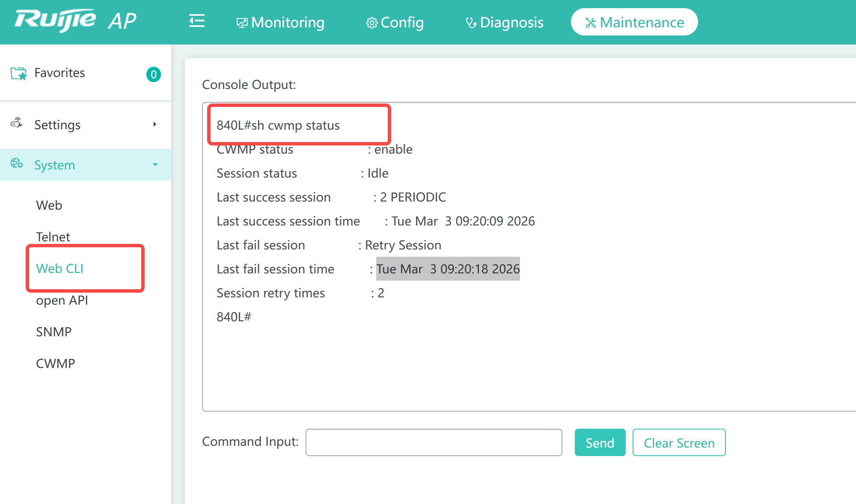The height and width of the screenshot is (504, 856).
Task: Open the CWMP configuration page
Action: (x=56, y=364)
